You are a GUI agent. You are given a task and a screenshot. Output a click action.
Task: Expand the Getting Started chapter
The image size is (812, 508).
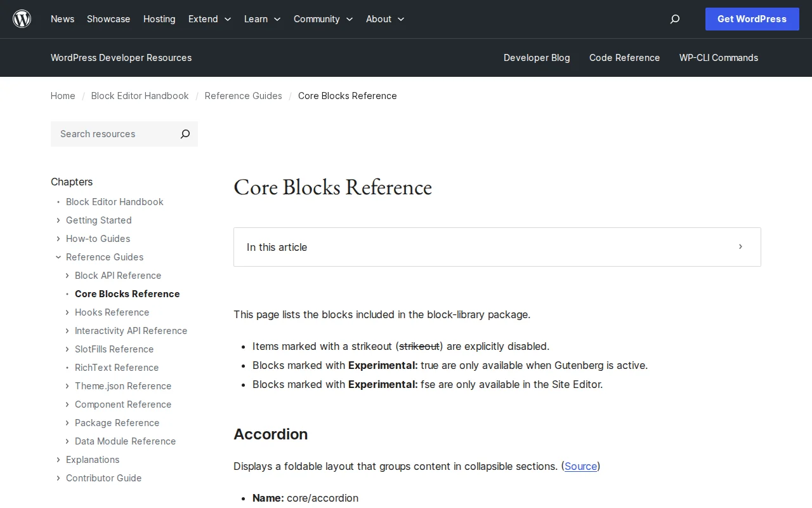point(58,220)
